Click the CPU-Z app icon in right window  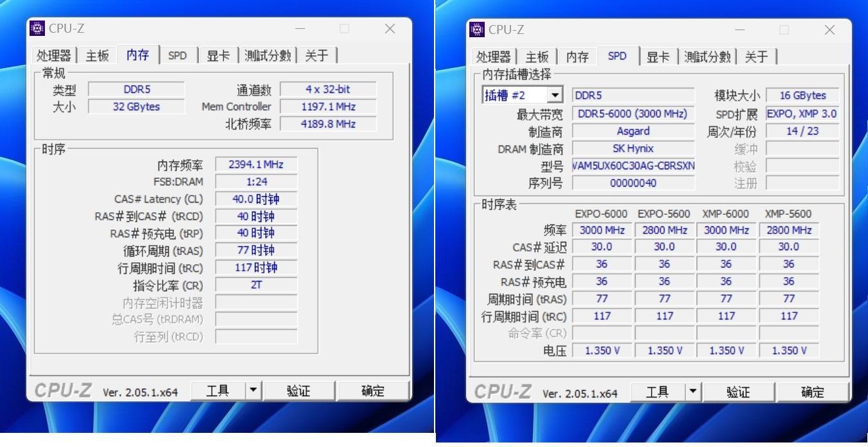tap(477, 30)
